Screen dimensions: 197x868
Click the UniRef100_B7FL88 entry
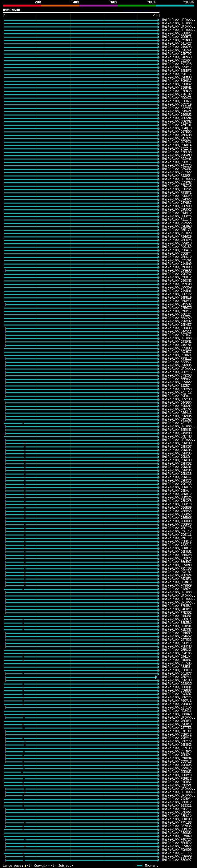coord(176,151)
